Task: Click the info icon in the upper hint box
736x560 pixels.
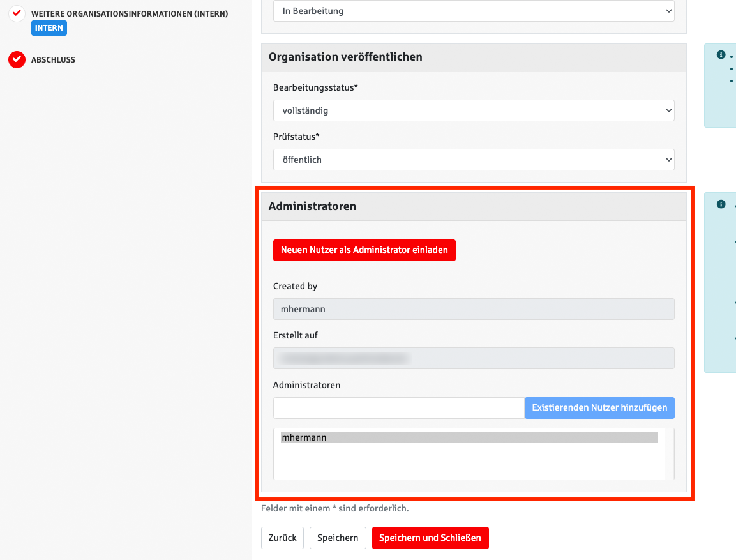Action: (x=721, y=55)
